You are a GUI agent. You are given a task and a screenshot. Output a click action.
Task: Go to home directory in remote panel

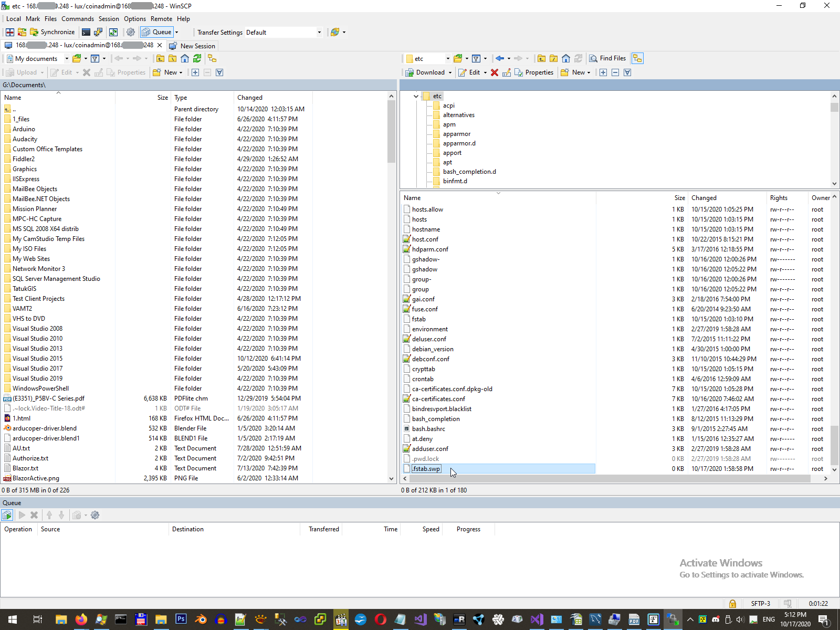(565, 58)
